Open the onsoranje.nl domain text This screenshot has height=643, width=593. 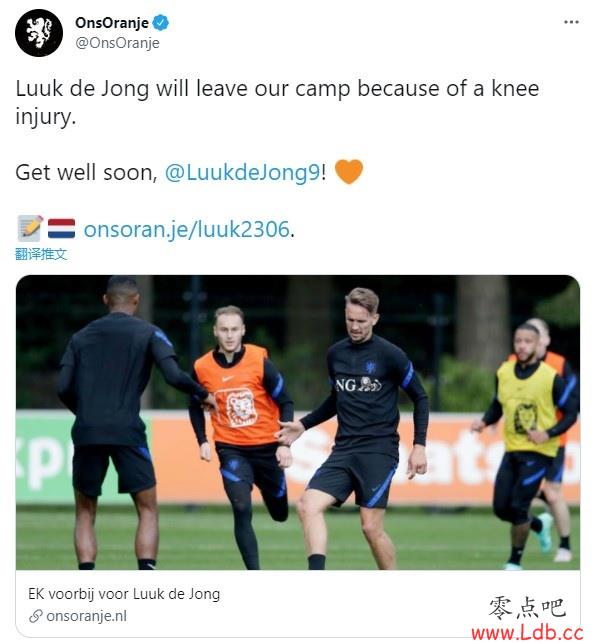point(87,616)
